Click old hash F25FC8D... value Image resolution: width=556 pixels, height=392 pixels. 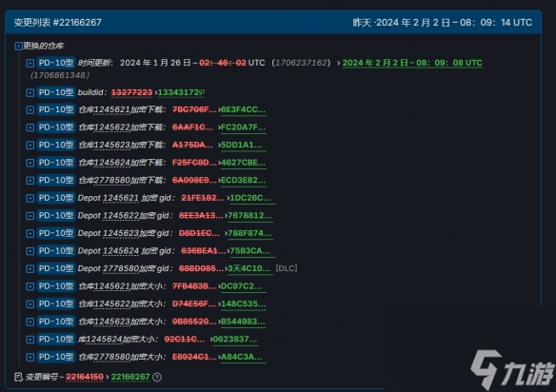click(x=194, y=163)
